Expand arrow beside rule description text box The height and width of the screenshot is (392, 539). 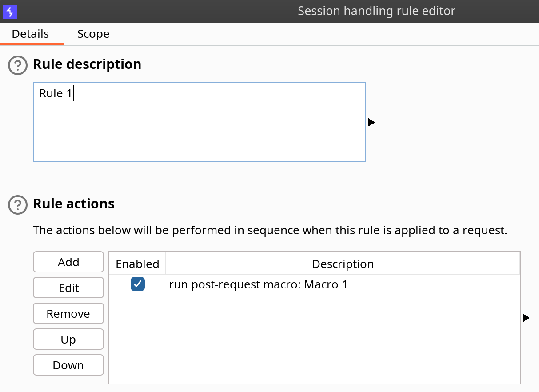[x=371, y=122]
